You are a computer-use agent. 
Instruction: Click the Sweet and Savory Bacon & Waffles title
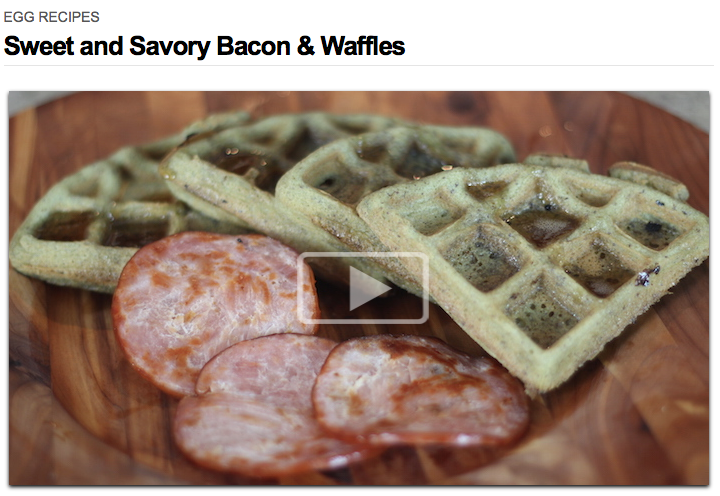pos(204,46)
